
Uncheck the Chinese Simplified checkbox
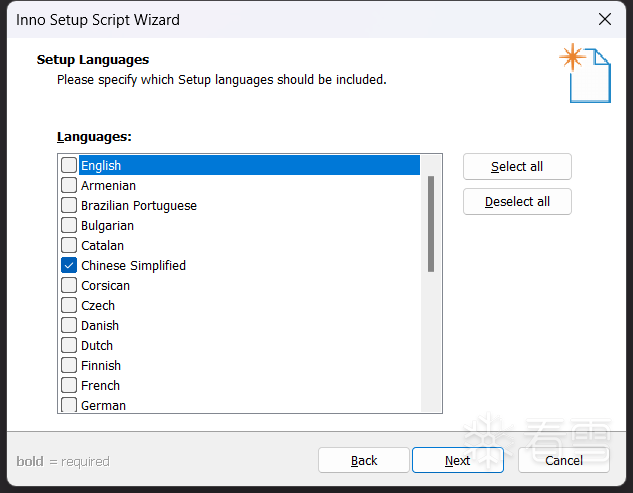point(69,265)
